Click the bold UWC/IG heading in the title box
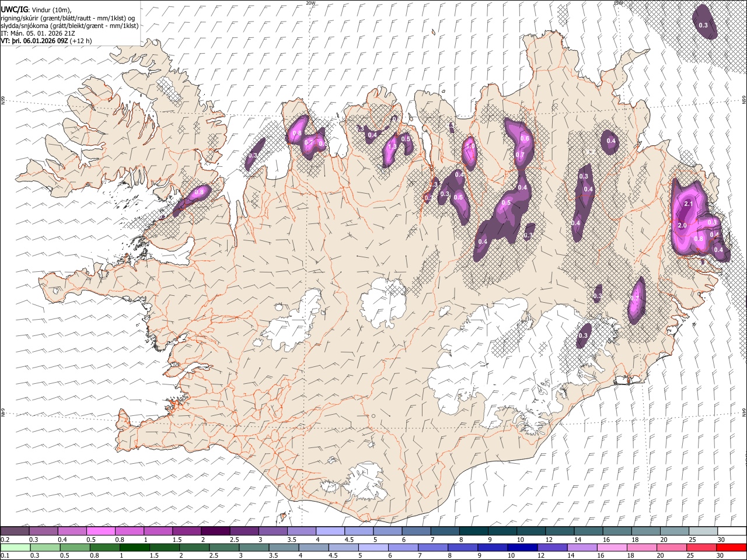747x560 pixels. point(14,9)
